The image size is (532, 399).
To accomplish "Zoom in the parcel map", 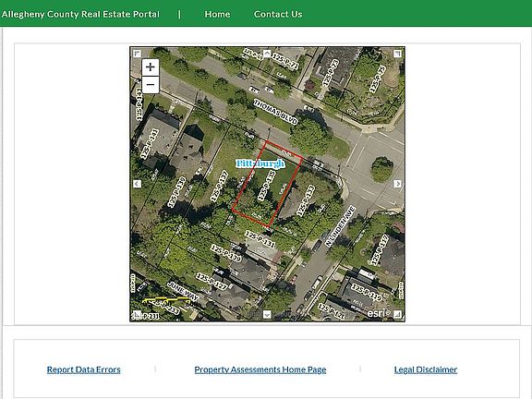I will pos(151,67).
